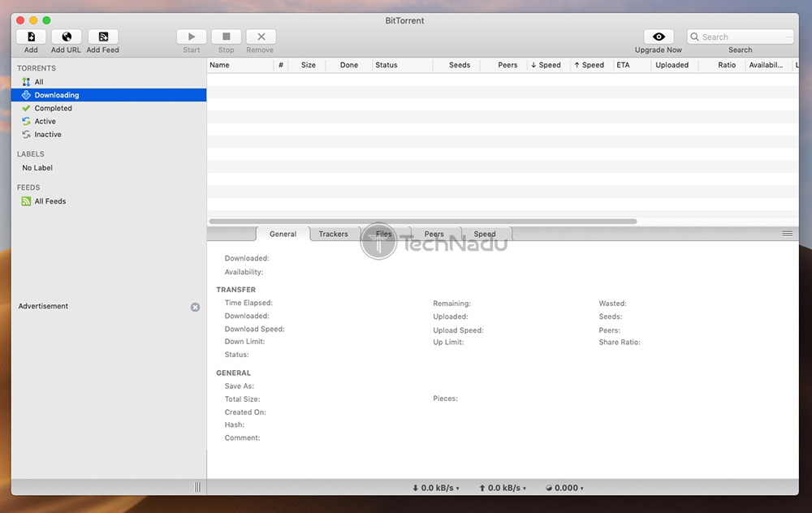Click the Add torrent icon

(31, 37)
